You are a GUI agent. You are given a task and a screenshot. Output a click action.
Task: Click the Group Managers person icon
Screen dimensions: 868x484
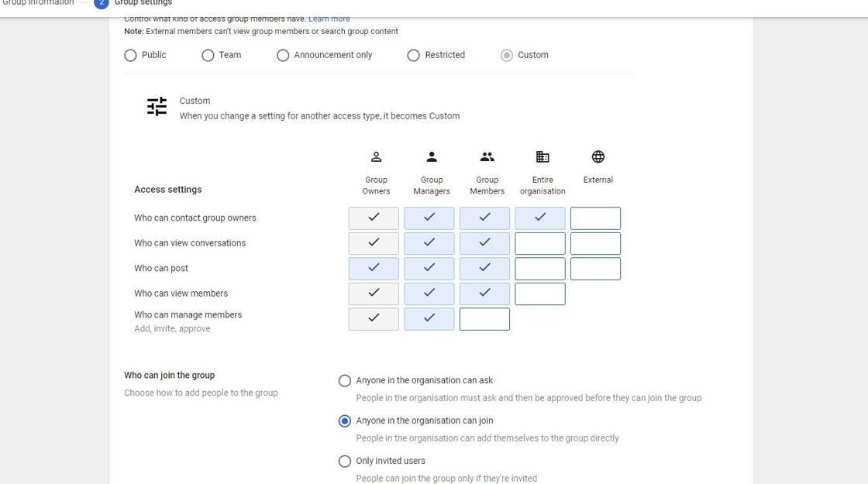tap(432, 157)
